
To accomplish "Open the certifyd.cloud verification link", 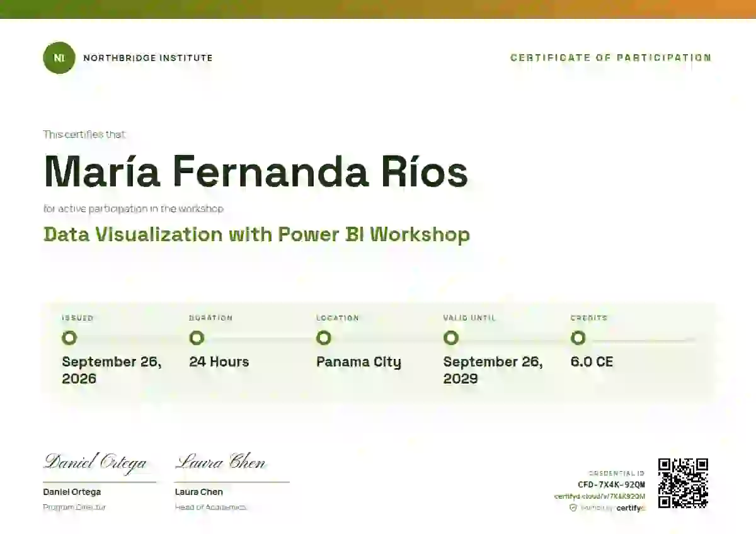I will [600, 496].
